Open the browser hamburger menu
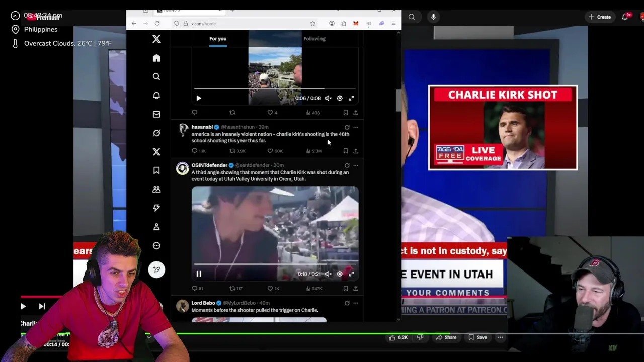This screenshot has height=362, width=644. [393, 23]
